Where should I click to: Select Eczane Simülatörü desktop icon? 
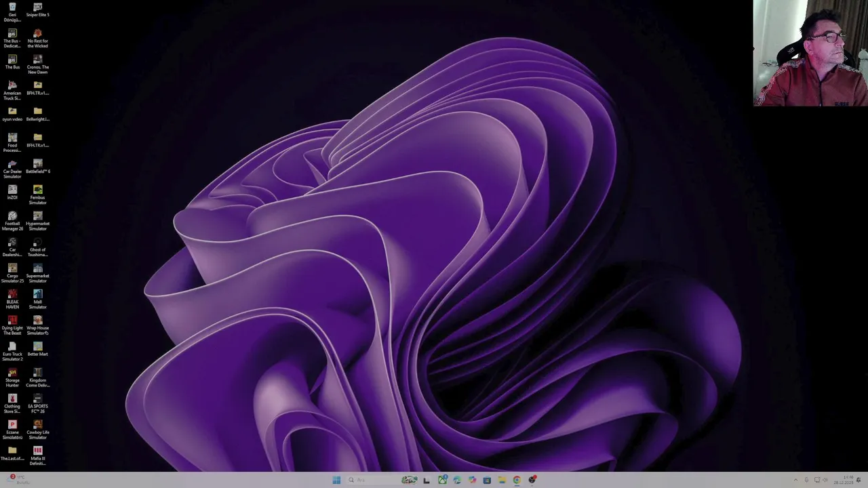[x=12, y=430]
